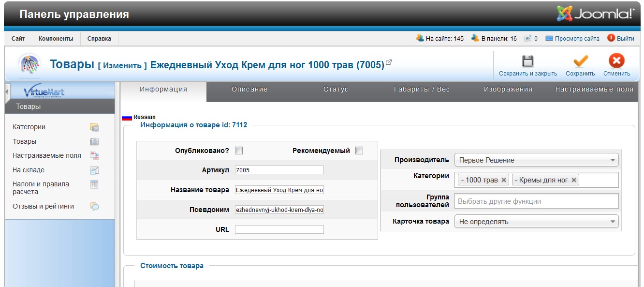Screen dimensions: 644x287
Task: Click the Categories folder icon in the sidebar
Action: pos(94,127)
